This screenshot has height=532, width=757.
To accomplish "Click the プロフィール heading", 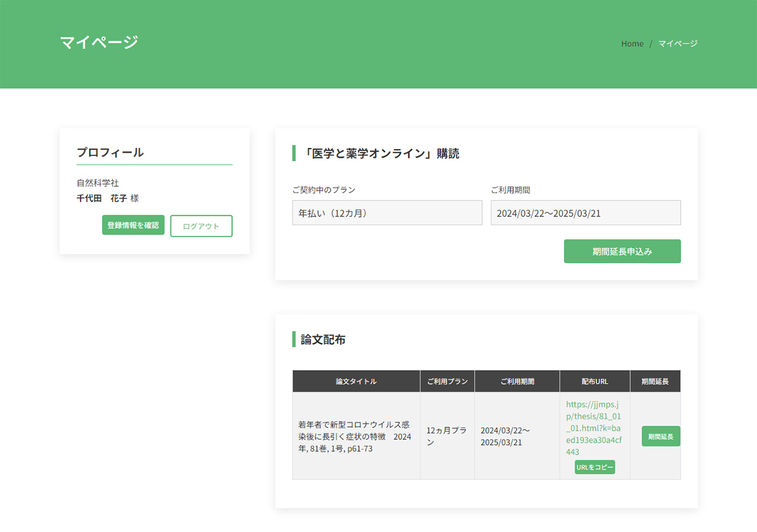I will point(110,152).
